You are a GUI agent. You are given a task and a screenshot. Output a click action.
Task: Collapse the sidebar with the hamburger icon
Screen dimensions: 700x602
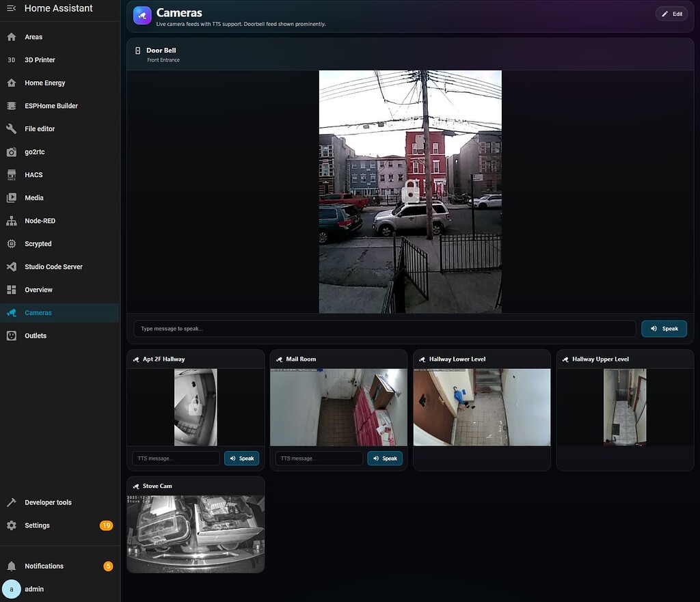(10, 8)
